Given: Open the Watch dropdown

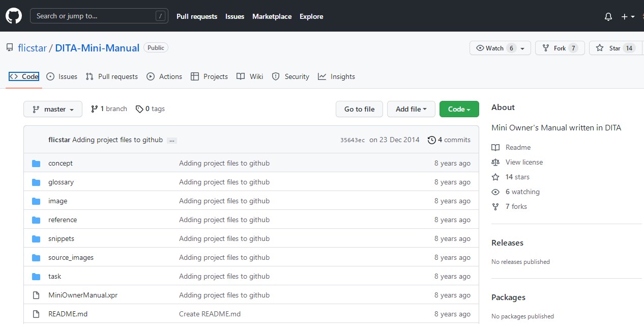Looking at the screenshot, I should [x=500, y=48].
